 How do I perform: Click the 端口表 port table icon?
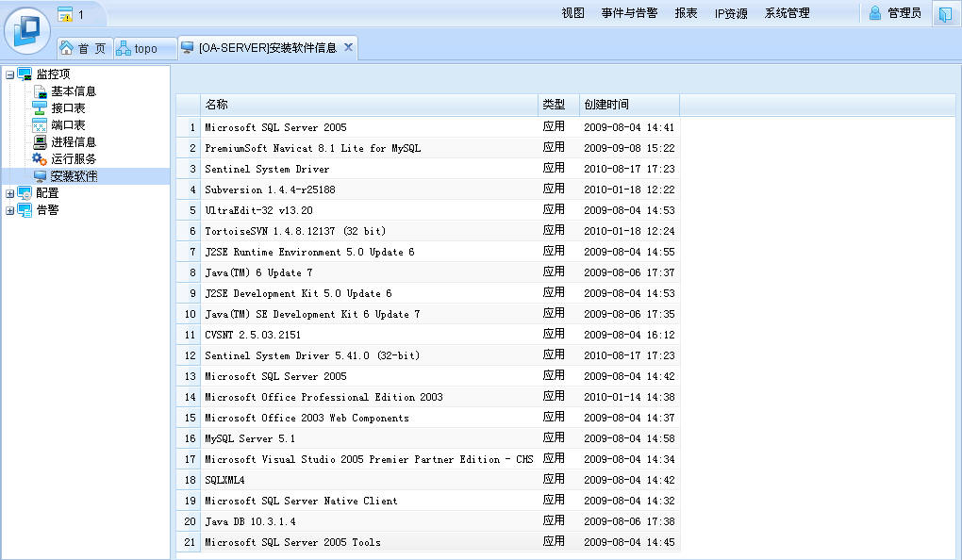pyautogui.click(x=40, y=125)
